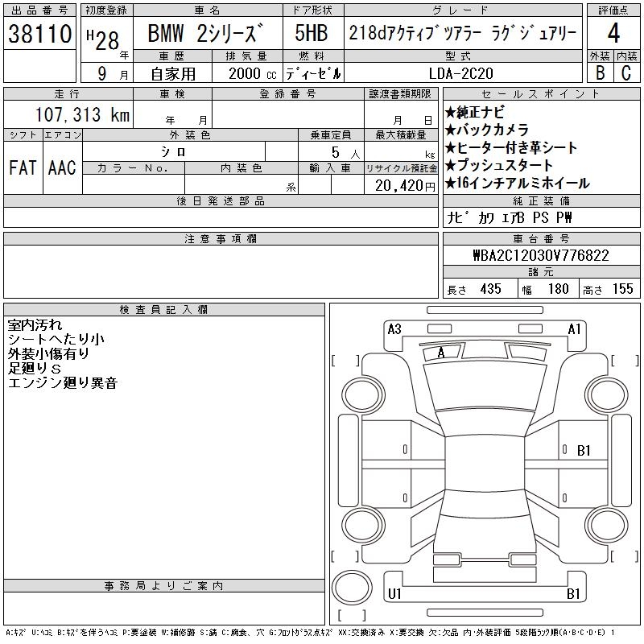Screen dimensions: 644x644
Task: Select the grade text 218dアクティブツアラー ラグジュアリー
Action: coord(463,33)
